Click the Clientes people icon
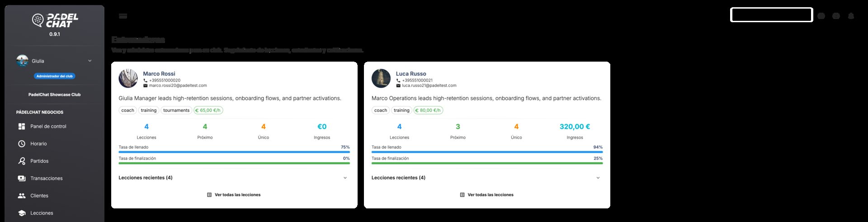The height and width of the screenshot is (222, 868). point(22,196)
